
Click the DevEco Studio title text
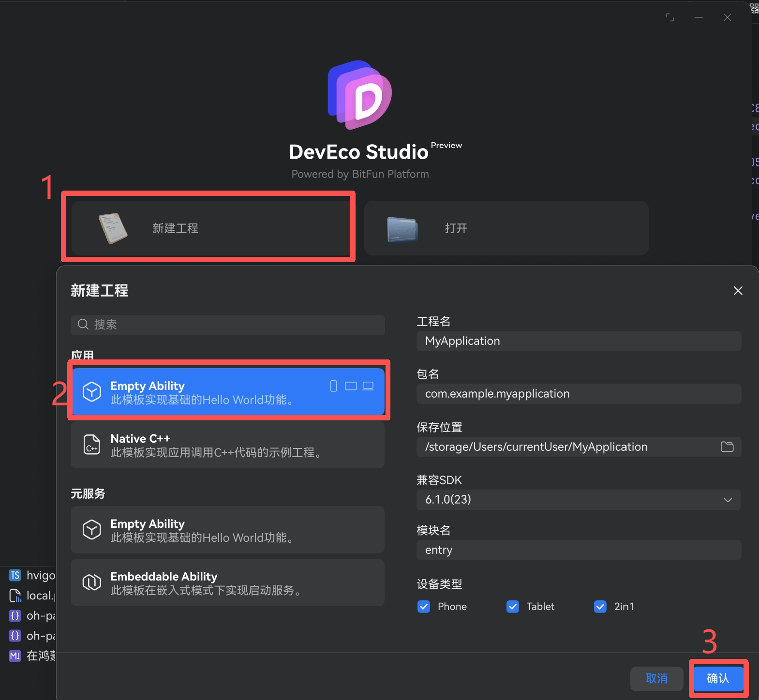(x=359, y=152)
